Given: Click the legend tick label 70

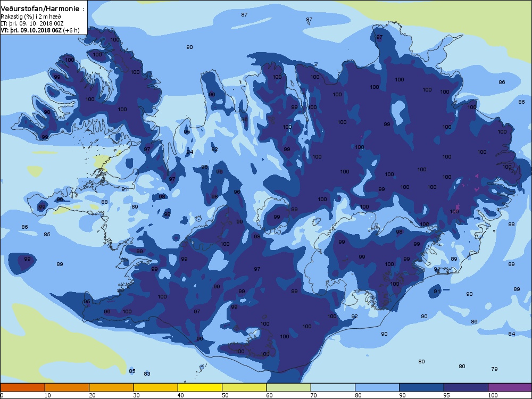Looking at the screenshot, I should coord(313,395).
